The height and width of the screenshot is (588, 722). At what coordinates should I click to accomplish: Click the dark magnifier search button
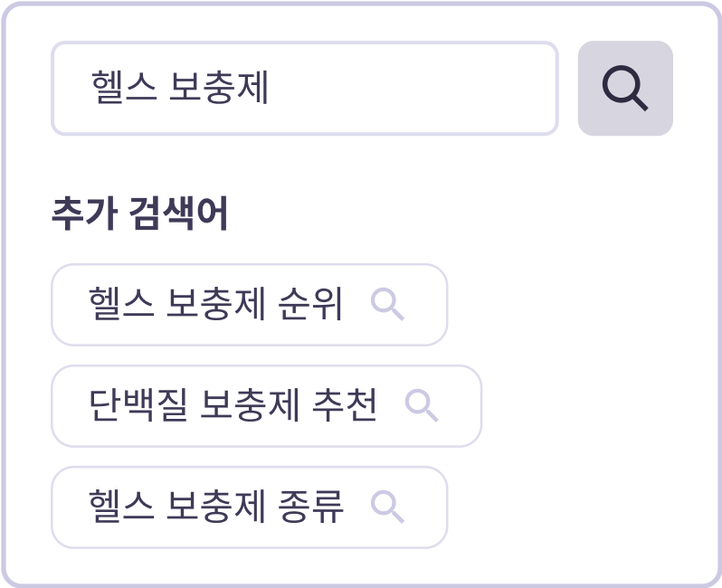point(625,89)
